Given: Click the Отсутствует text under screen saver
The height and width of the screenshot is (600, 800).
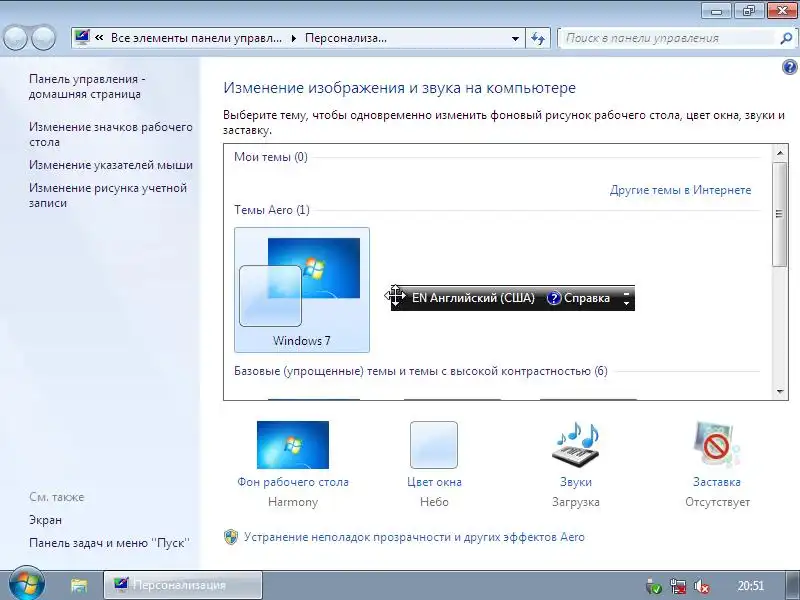Looking at the screenshot, I should (x=717, y=502).
